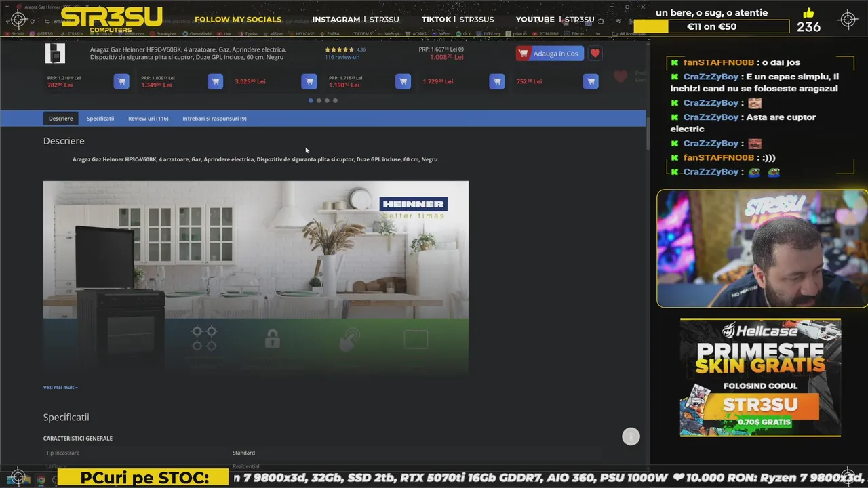Image resolution: width=868 pixels, height=488 pixels.
Task: Add to cart the 1.729 Lei product
Action: pyautogui.click(x=496, y=81)
